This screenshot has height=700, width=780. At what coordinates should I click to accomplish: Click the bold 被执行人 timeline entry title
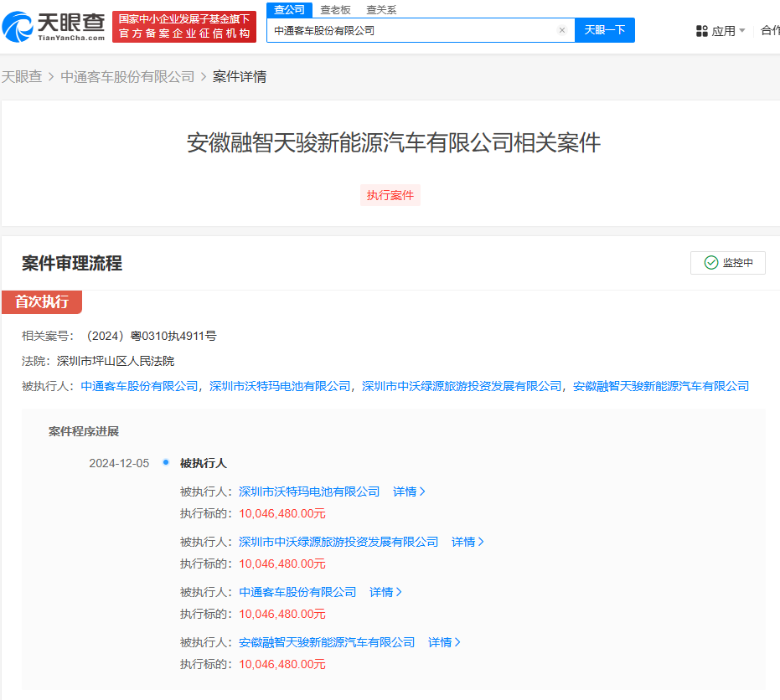click(x=203, y=463)
